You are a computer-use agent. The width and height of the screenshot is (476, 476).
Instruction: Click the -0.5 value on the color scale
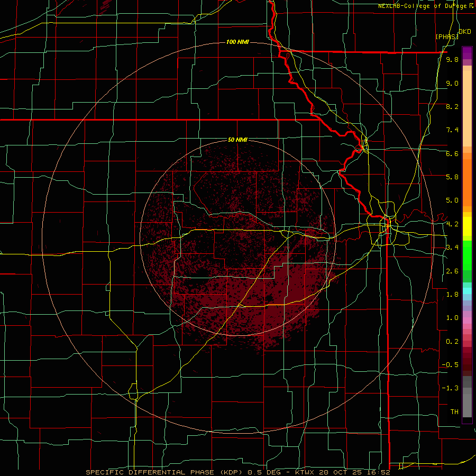(x=450, y=365)
